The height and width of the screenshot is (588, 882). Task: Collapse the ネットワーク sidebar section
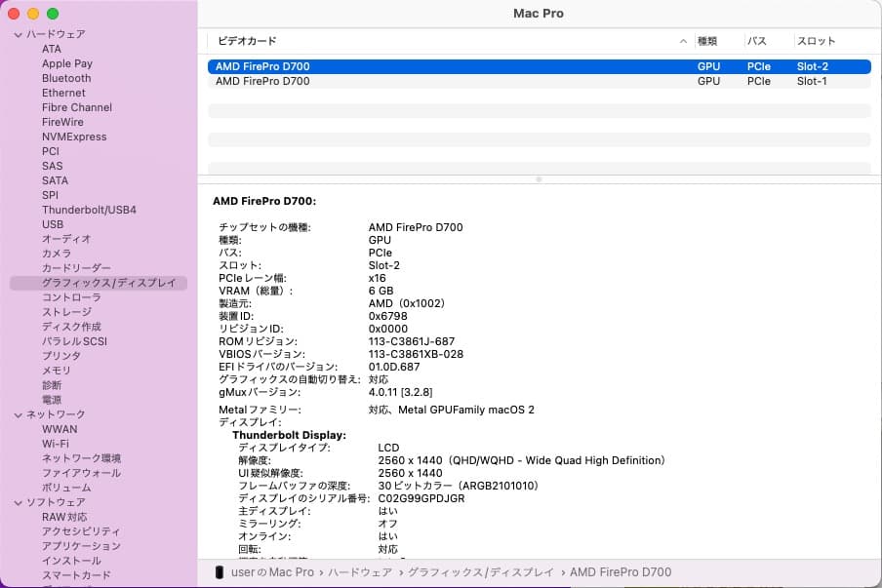tap(18, 414)
